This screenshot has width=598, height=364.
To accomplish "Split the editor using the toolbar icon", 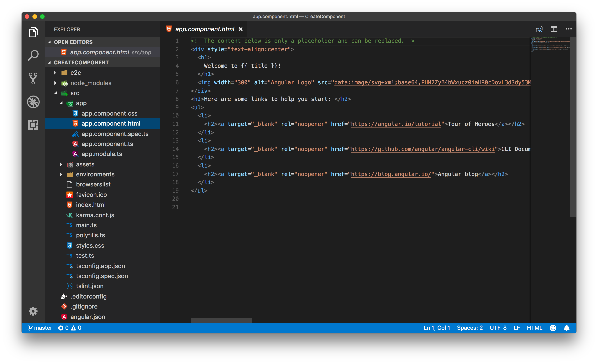I will (554, 29).
